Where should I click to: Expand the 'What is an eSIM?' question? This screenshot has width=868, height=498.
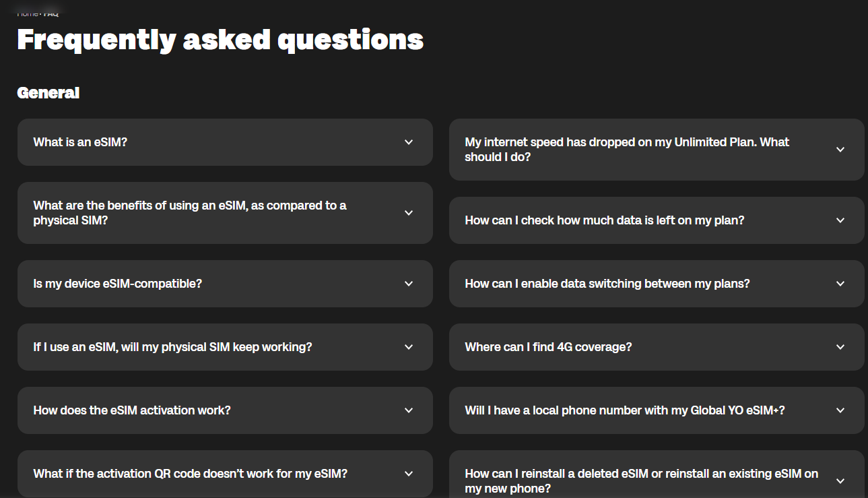point(80,142)
